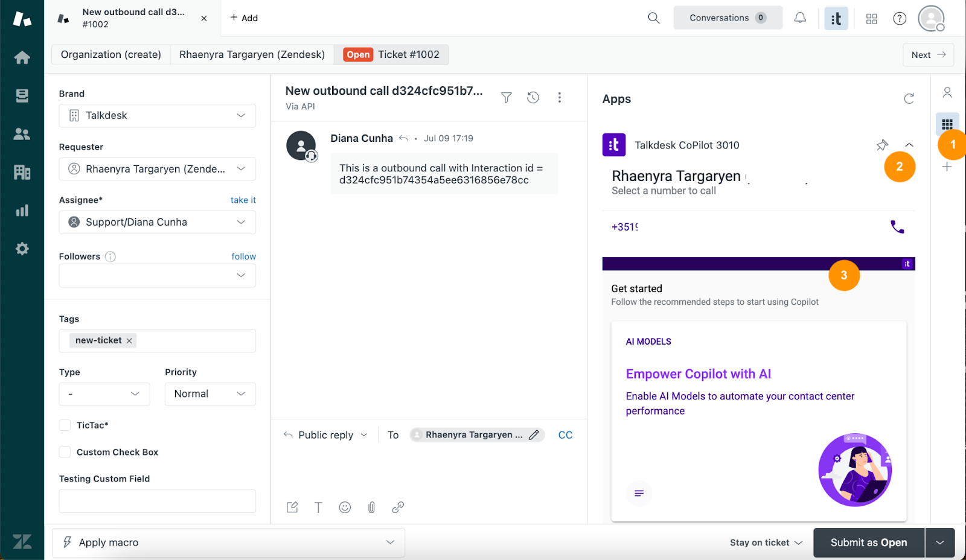Click the follow link
The width and height of the screenshot is (966, 560).
pyautogui.click(x=244, y=256)
